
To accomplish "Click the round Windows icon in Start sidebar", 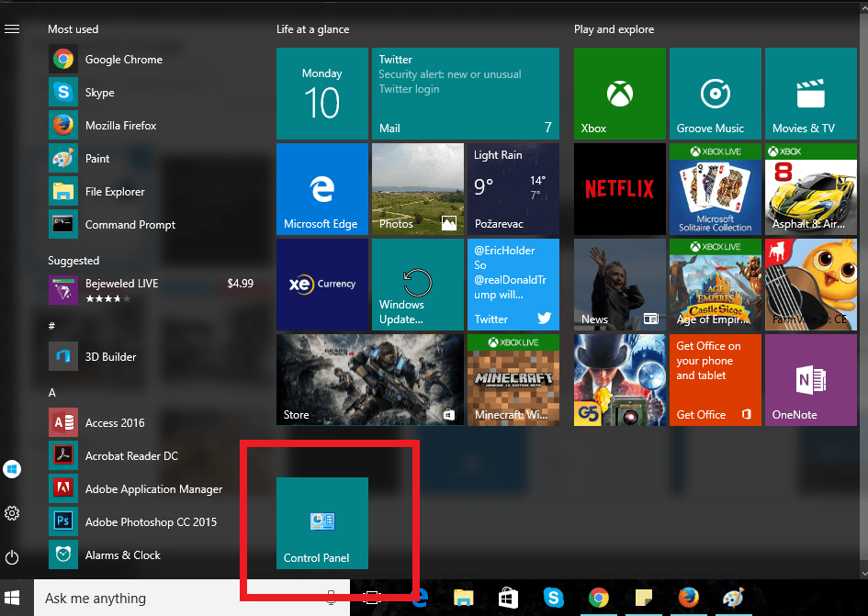I will [x=12, y=469].
